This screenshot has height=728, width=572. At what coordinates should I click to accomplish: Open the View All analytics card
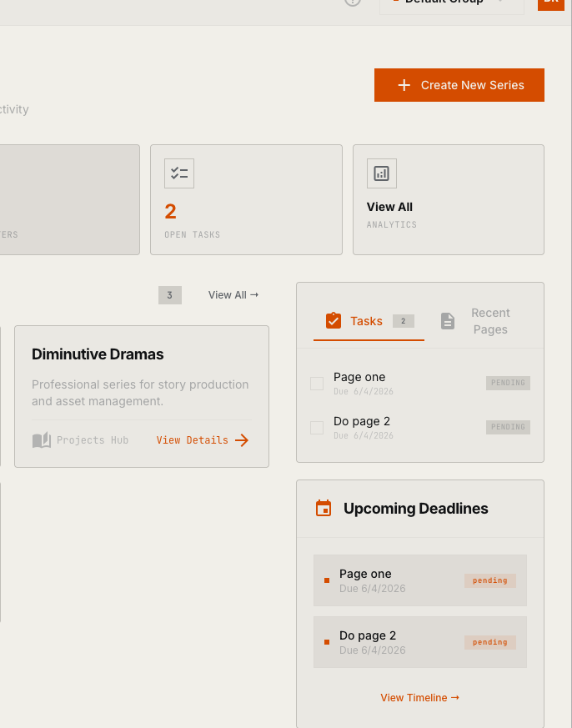[449, 199]
